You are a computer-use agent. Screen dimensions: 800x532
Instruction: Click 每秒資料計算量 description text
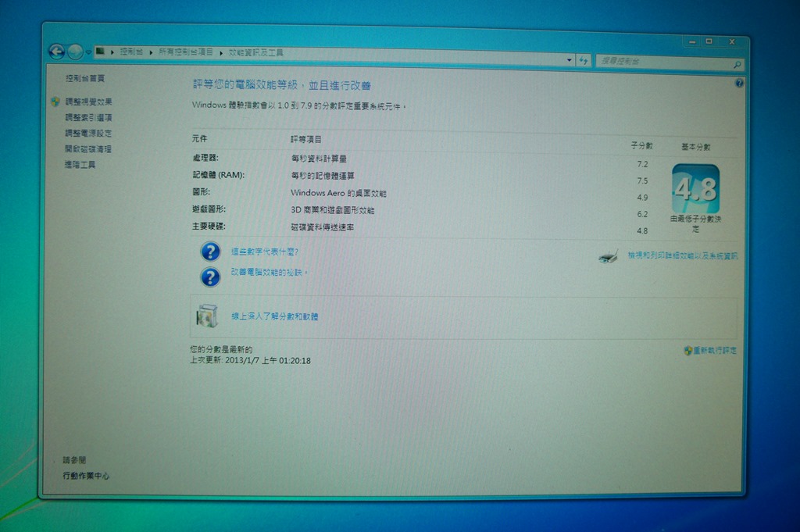click(319, 159)
